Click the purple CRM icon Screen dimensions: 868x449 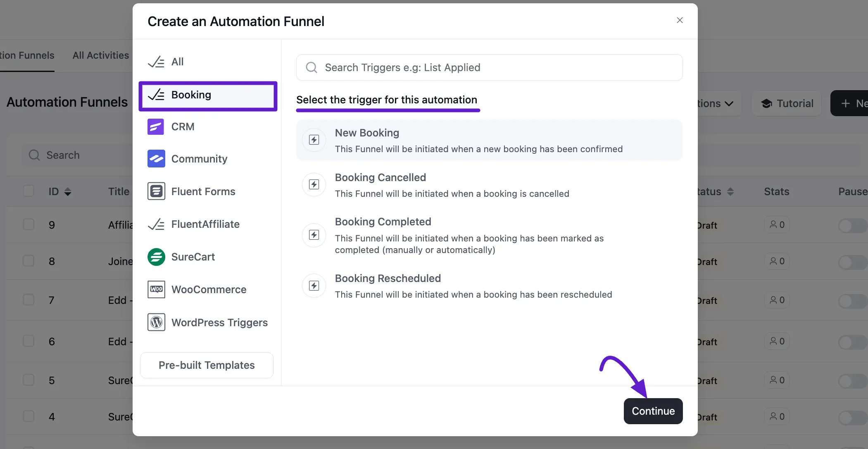pos(156,127)
